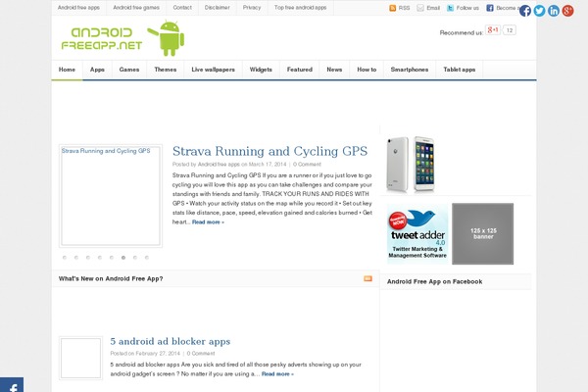The width and height of the screenshot is (588, 392).
Task: Click the gray 125 x 125 banner placeholder
Action: click(482, 233)
